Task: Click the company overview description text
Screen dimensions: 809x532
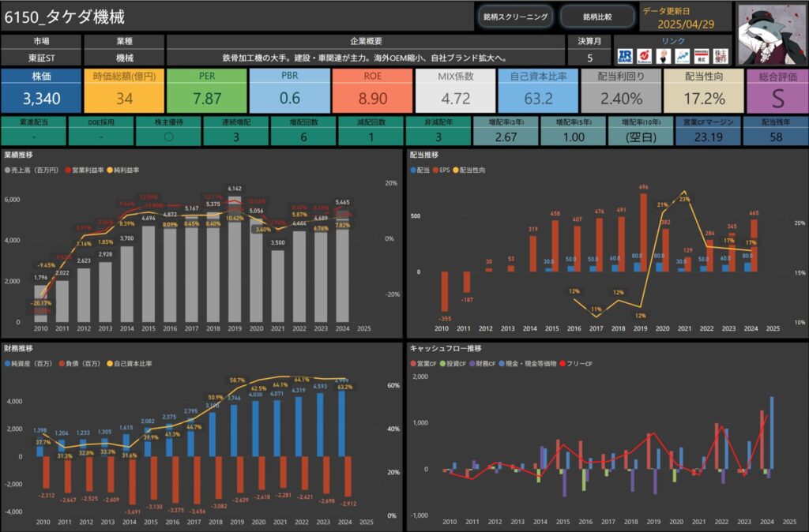Action: [x=366, y=58]
